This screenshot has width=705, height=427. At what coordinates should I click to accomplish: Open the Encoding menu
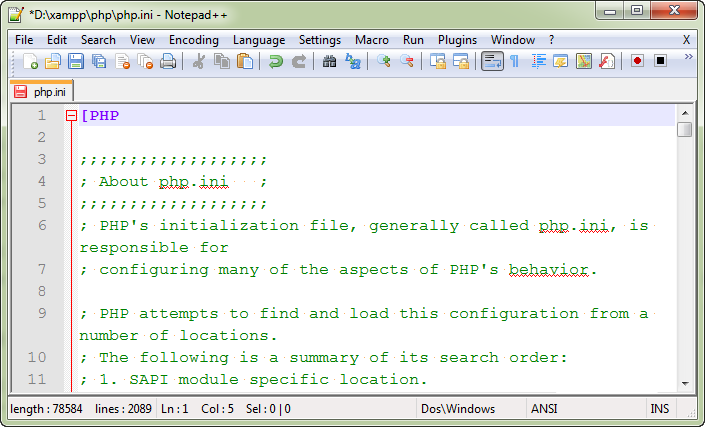[194, 40]
